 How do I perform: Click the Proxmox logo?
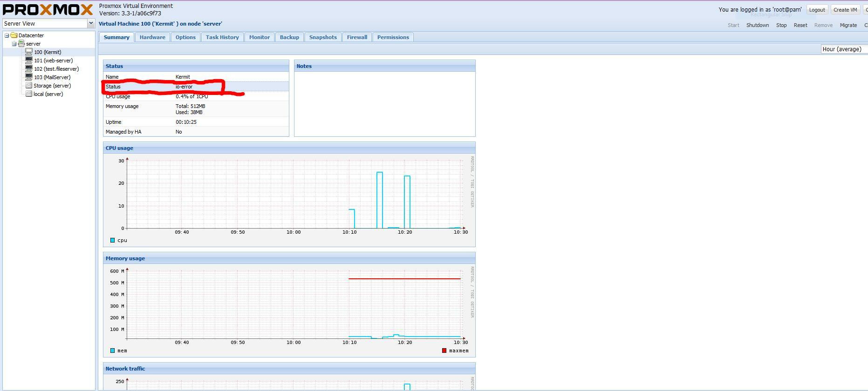[48, 10]
